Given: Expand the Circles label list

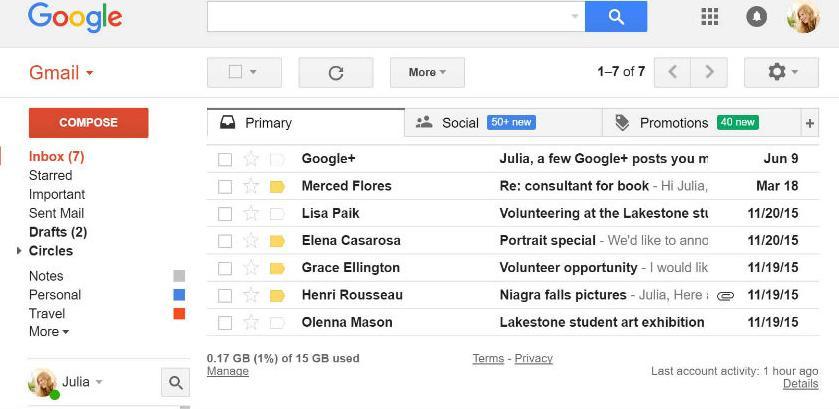Looking at the screenshot, I should pos(19,251).
